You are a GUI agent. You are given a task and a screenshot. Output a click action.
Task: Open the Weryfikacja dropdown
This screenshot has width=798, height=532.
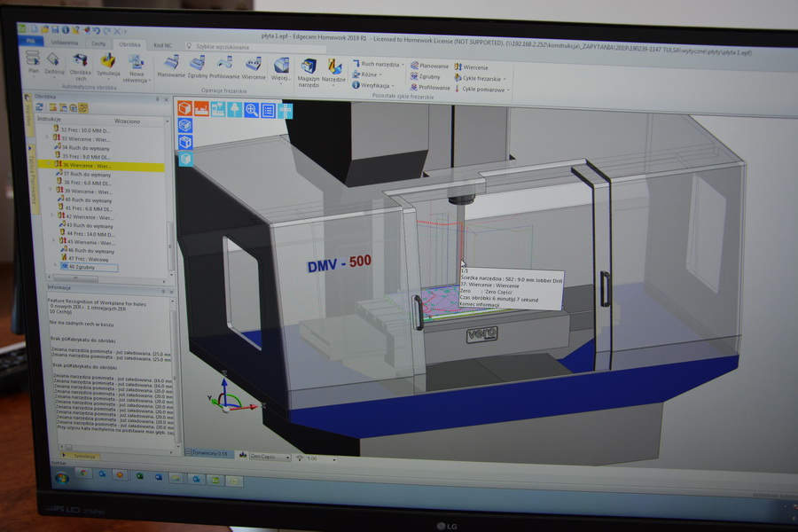pyautogui.click(x=373, y=85)
